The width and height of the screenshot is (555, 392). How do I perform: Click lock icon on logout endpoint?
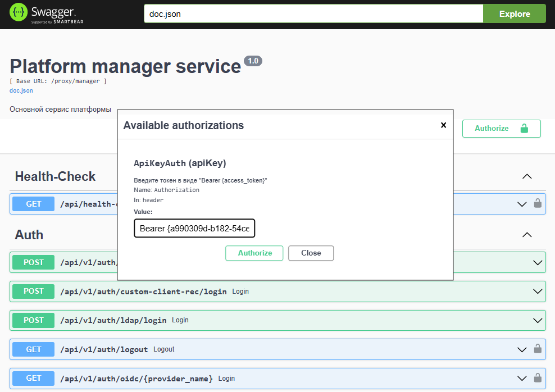[538, 349]
